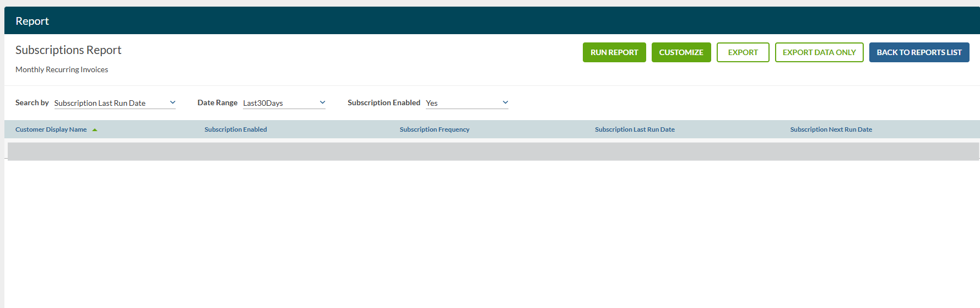Image resolution: width=980 pixels, height=308 pixels.
Task: Click the Report header title
Action: (x=32, y=21)
